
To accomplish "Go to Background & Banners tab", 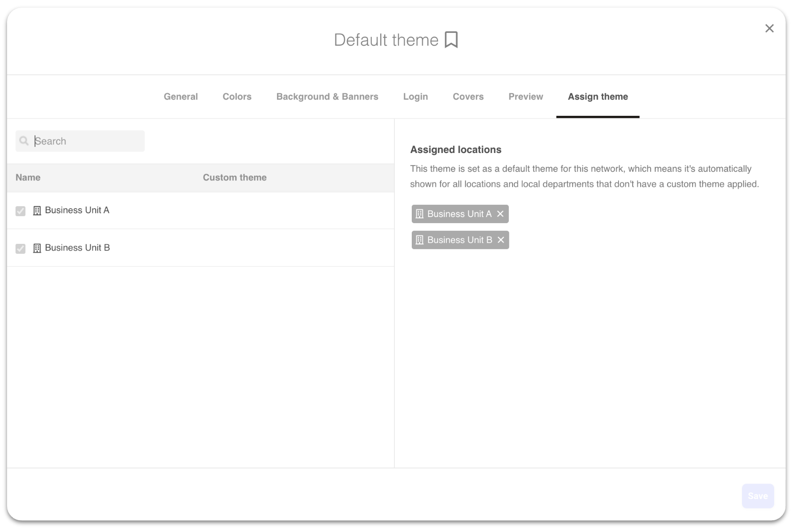I will click(327, 97).
